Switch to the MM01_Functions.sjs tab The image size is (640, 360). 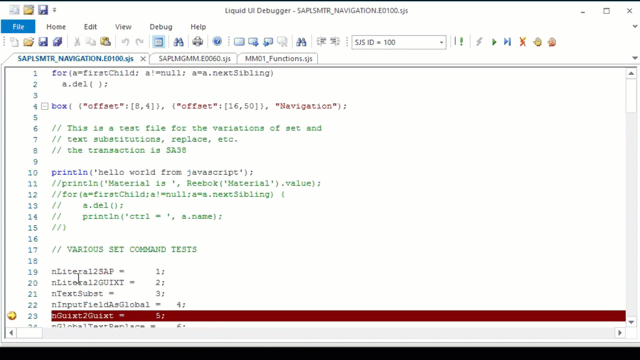coord(278,59)
